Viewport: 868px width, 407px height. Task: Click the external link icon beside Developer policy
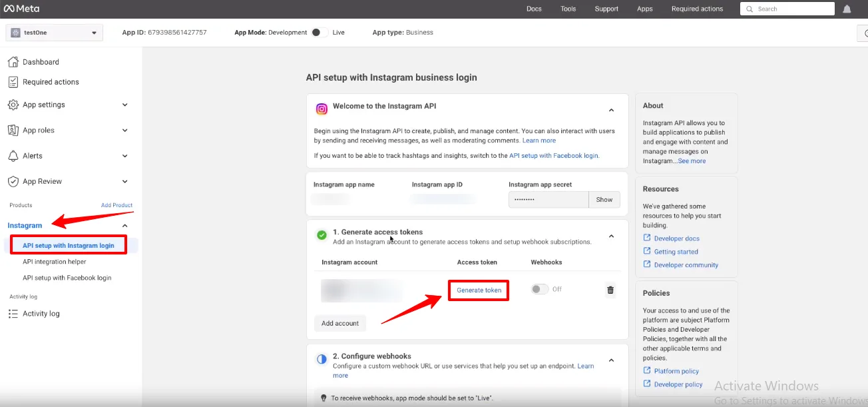tap(647, 384)
